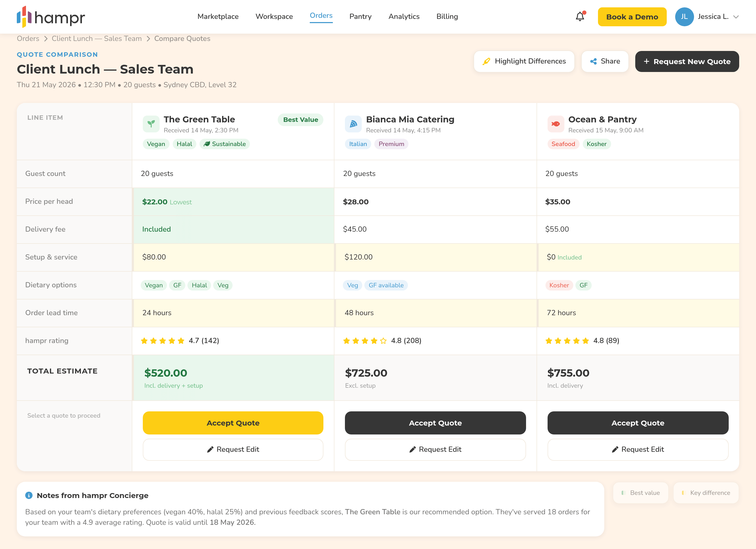This screenshot has height=549, width=756.
Task: Click the $55.00 delivery fee
Action: point(557,229)
